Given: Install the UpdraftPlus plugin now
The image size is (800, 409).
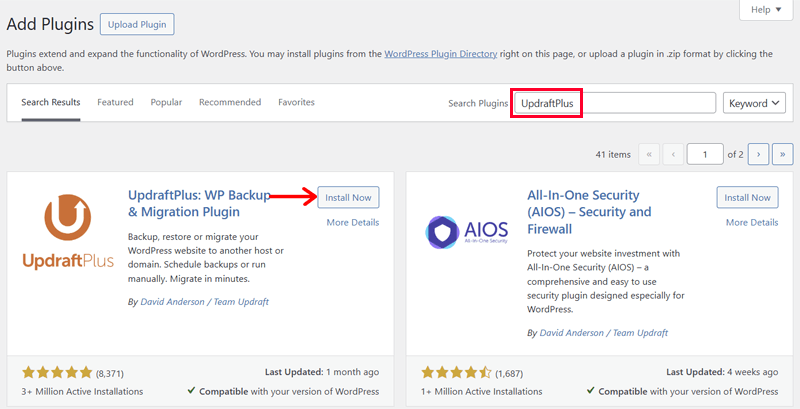Looking at the screenshot, I should pyautogui.click(x=348, y=197).
